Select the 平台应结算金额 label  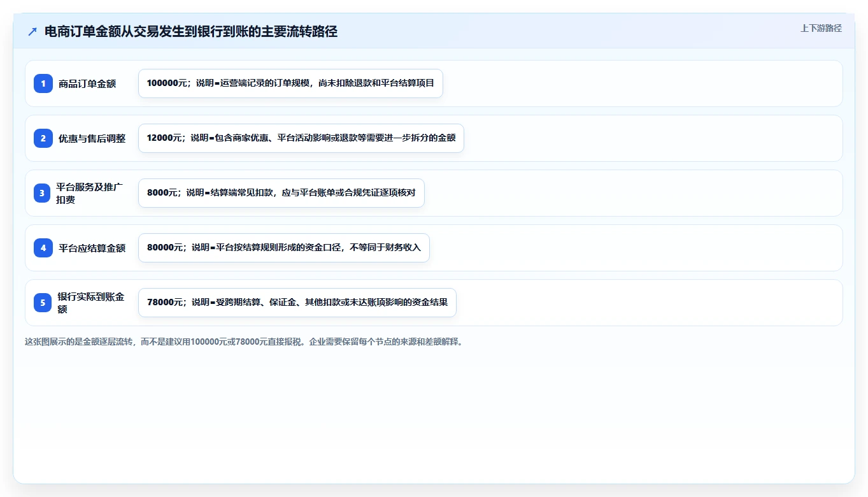pyautogui.click(x=92, y=248)
